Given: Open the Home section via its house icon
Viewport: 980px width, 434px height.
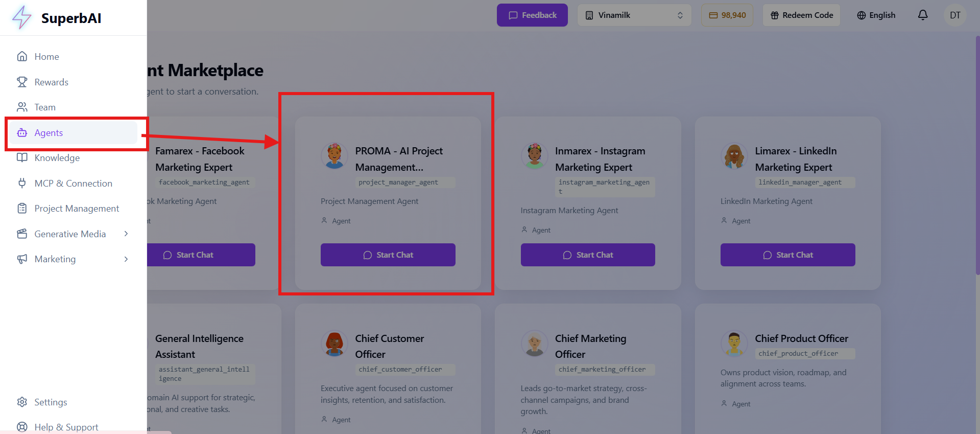Looking at the screenshot, I should (22, 56).
